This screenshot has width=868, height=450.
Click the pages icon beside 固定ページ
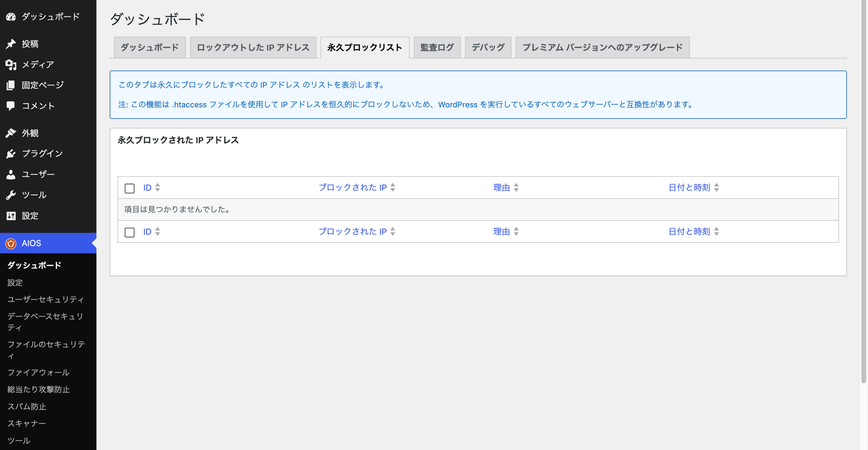[x=11, y=85]
